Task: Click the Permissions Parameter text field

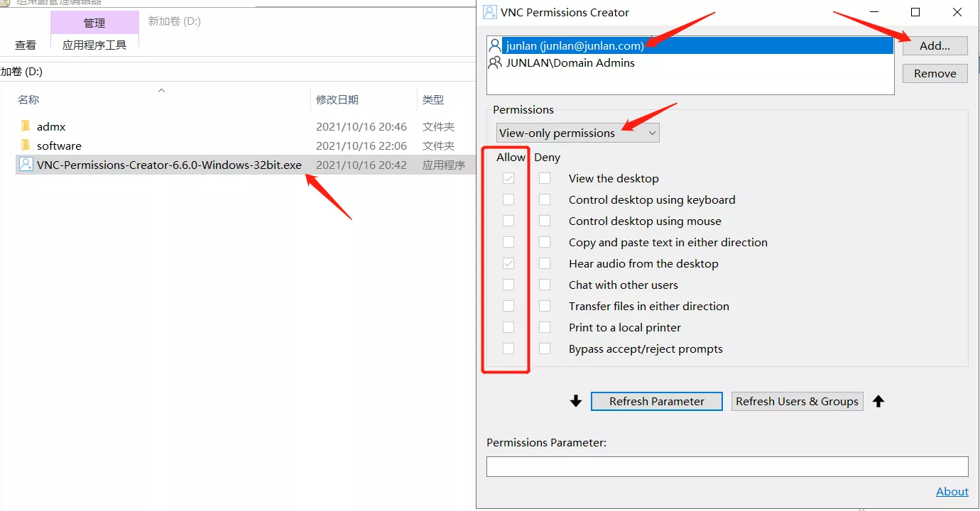Action: coord(727,466)
